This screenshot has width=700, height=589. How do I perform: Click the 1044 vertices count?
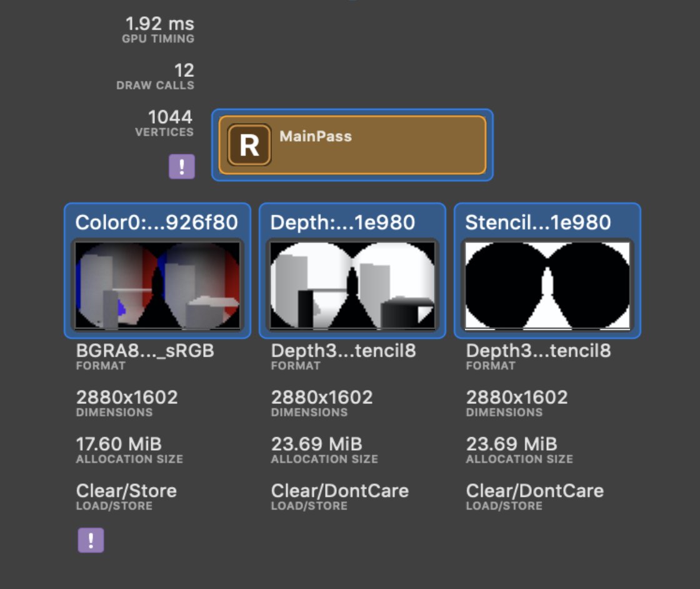click(x=170, y=116)
